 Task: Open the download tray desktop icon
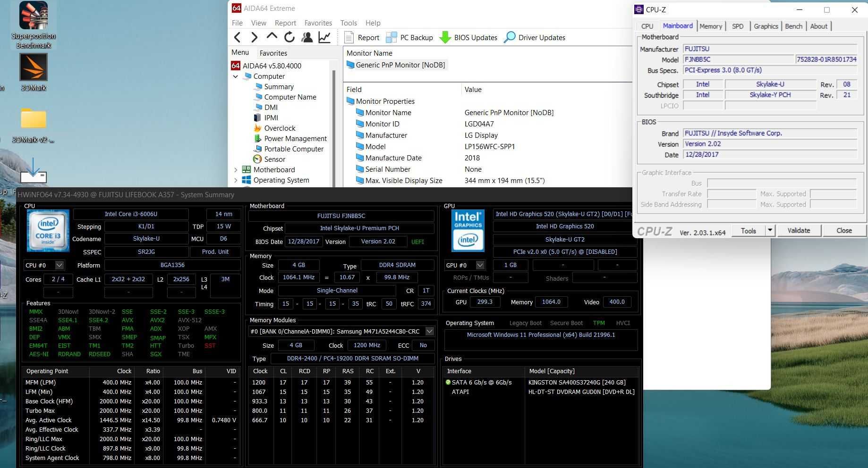34,170
